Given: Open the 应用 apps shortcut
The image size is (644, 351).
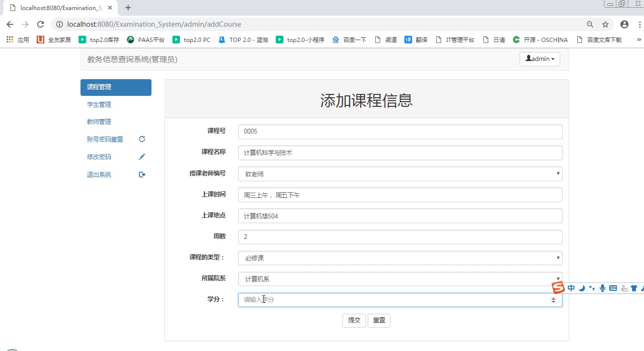Looking at the screenshot, I should click(x=18, y=40).
